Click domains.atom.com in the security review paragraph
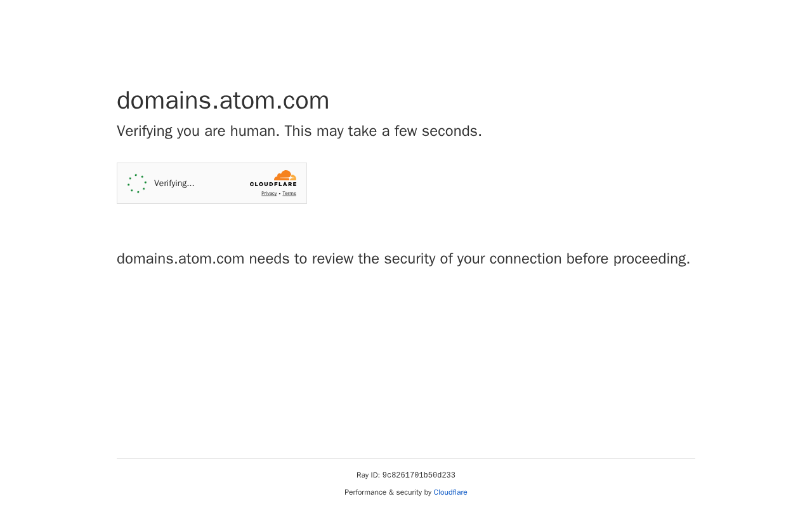 180,259
